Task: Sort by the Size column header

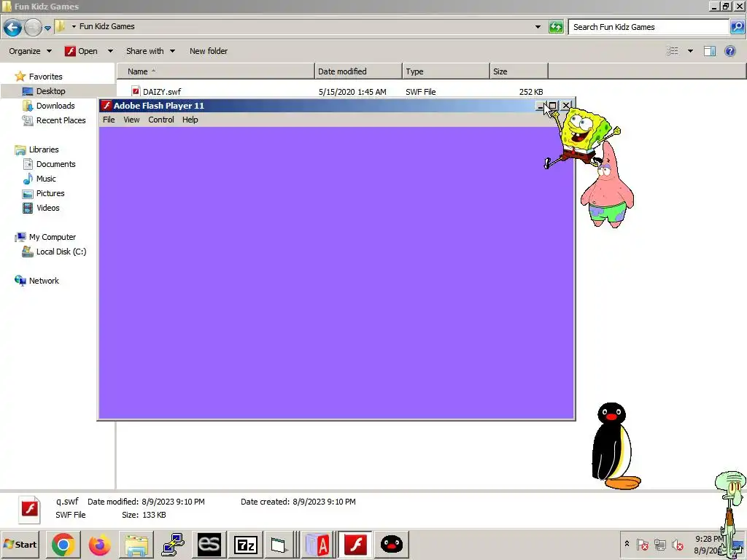Action: 519,71
